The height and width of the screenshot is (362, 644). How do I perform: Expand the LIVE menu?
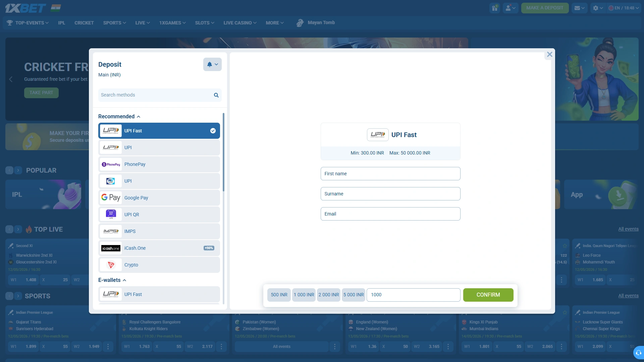point(143,23)
